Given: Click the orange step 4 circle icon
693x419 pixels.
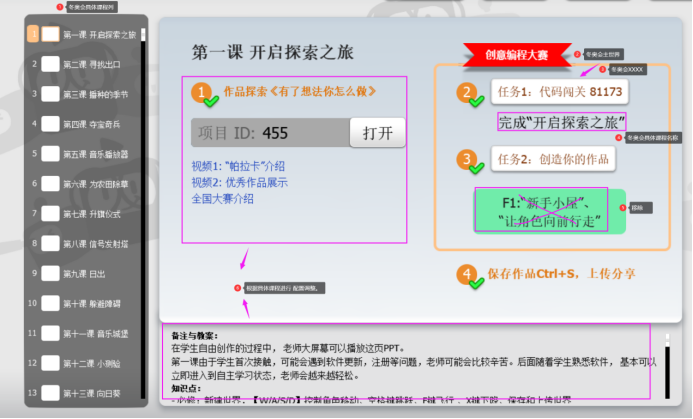Looking at the screenshot, I should (467, 275).
